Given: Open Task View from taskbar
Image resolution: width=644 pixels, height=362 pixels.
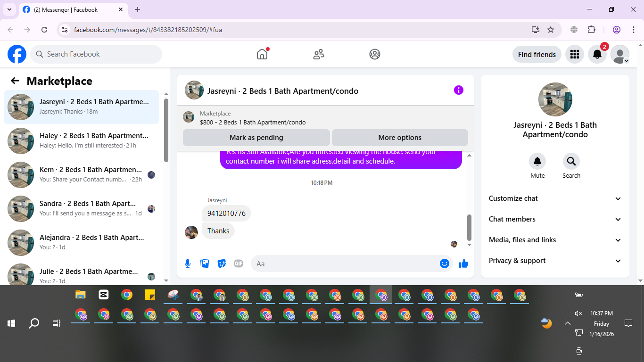Looking at the screenshot, I should point(57,323).
